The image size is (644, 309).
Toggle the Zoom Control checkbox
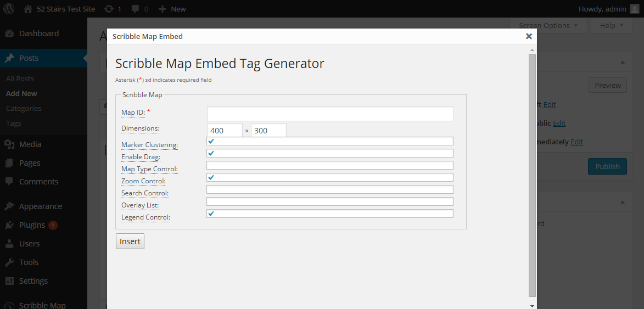tap(330, 177)
